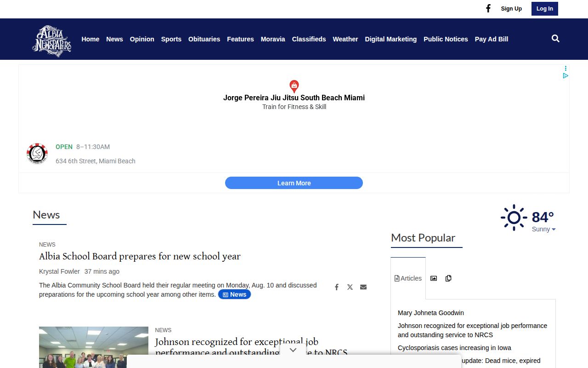
Task: Open the AdChoices icon on the ad
Action: coord(565,75)
